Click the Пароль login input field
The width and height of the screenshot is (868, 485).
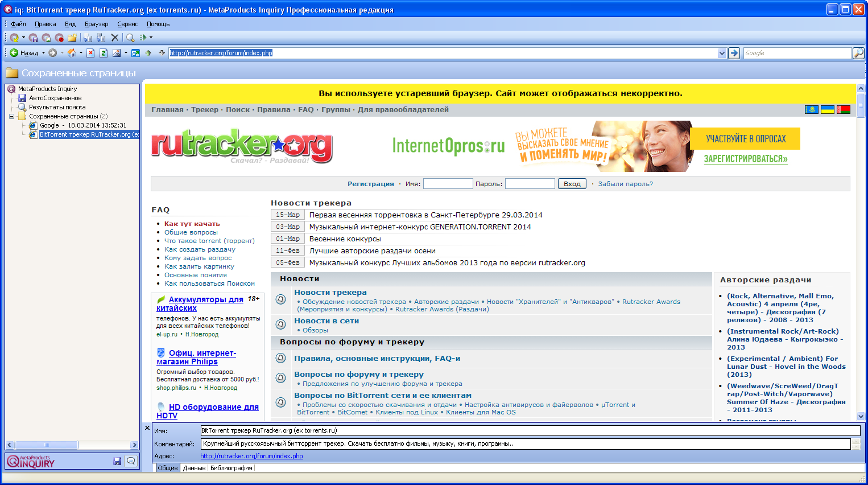coord(530,183)
